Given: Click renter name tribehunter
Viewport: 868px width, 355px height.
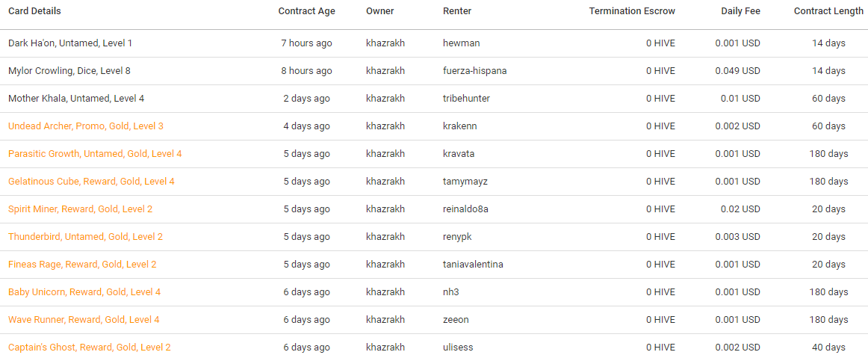Looking at the screenshot, I should coord(466,99).
